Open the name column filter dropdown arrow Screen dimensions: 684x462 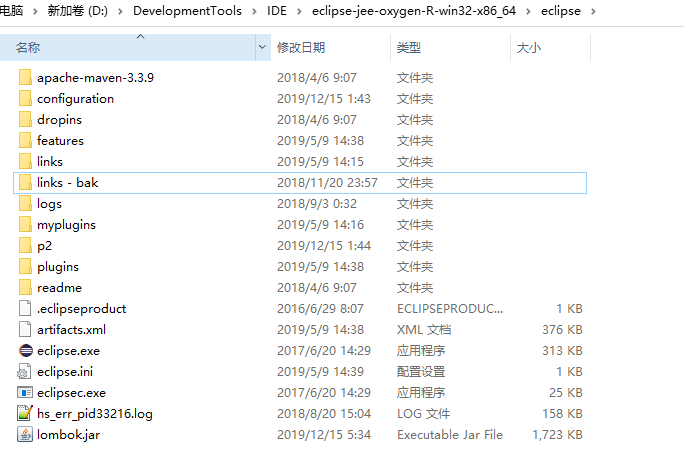pos(263,47)
